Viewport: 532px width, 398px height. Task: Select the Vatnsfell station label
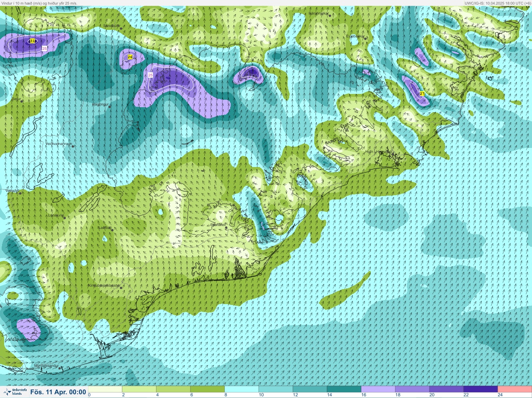(x=13, y=191)
